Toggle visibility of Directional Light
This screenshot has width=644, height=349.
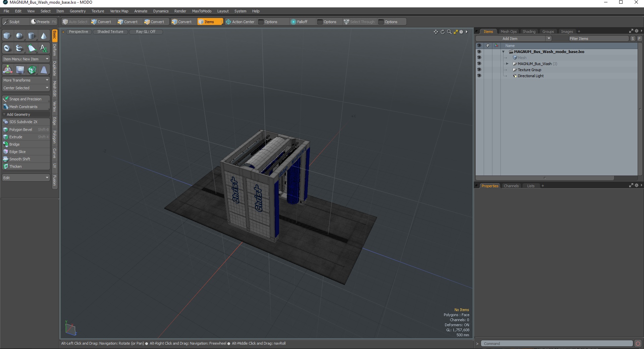coord(479,76)
